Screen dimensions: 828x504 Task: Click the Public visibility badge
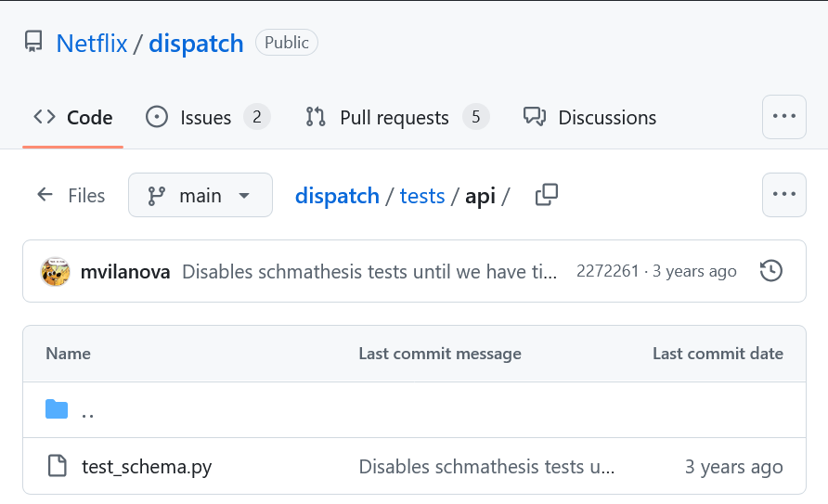287,42
